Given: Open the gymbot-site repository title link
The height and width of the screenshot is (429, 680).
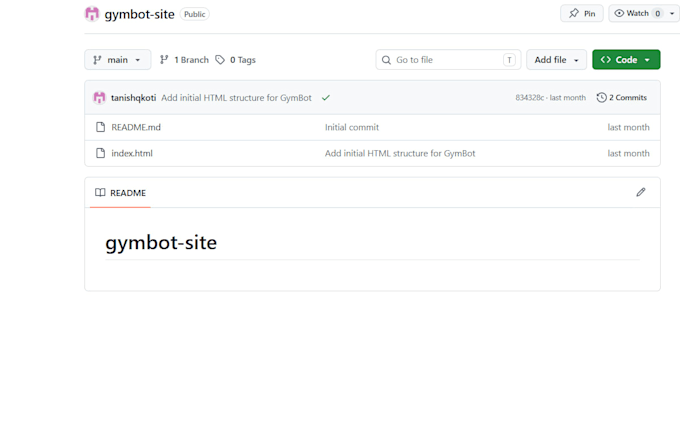Looking at the screenshot, I should [x=139, y=14].
